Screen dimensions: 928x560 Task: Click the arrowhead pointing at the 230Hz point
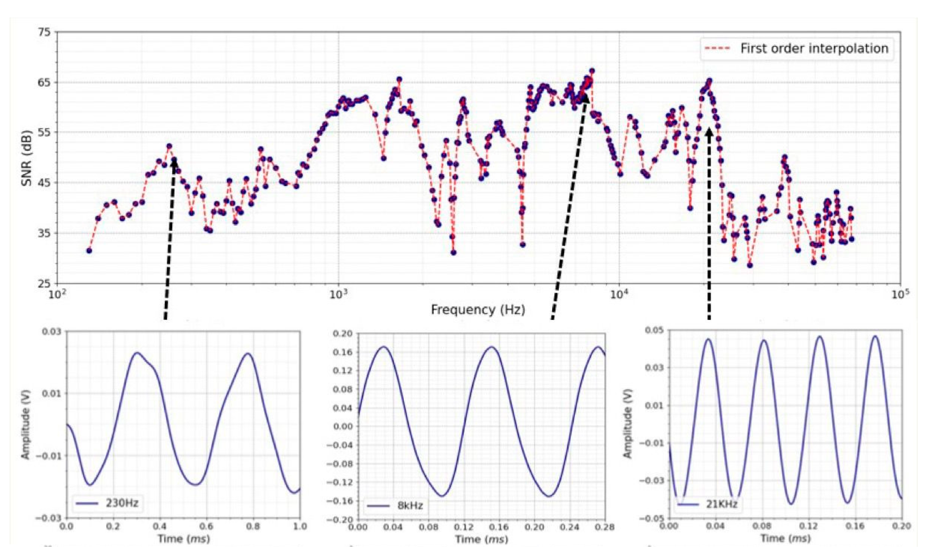point(174,164)
